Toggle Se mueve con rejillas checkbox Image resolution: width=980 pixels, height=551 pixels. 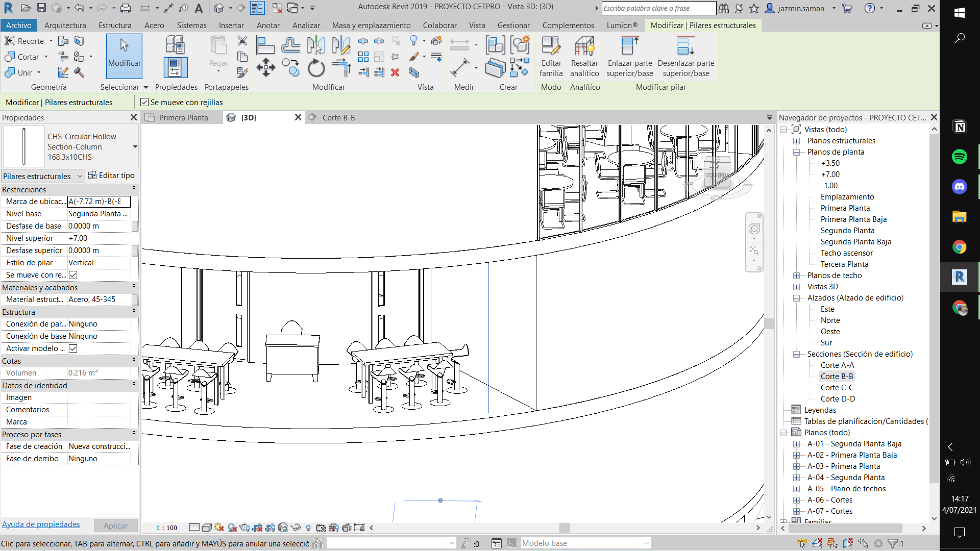[144, 103]
